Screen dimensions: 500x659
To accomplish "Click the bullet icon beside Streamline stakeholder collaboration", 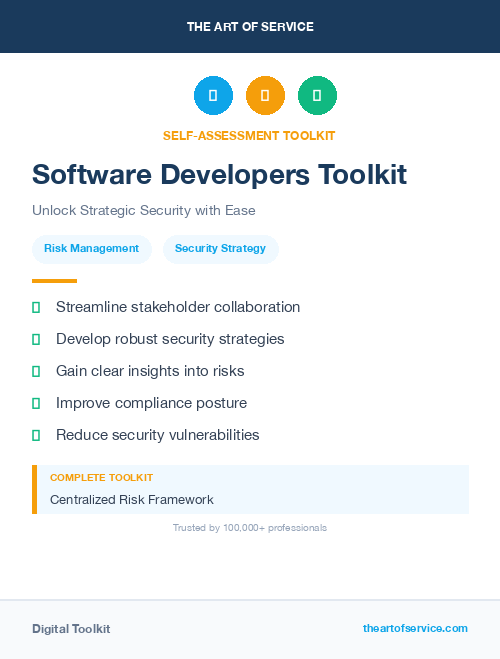I will click(36, 307).
